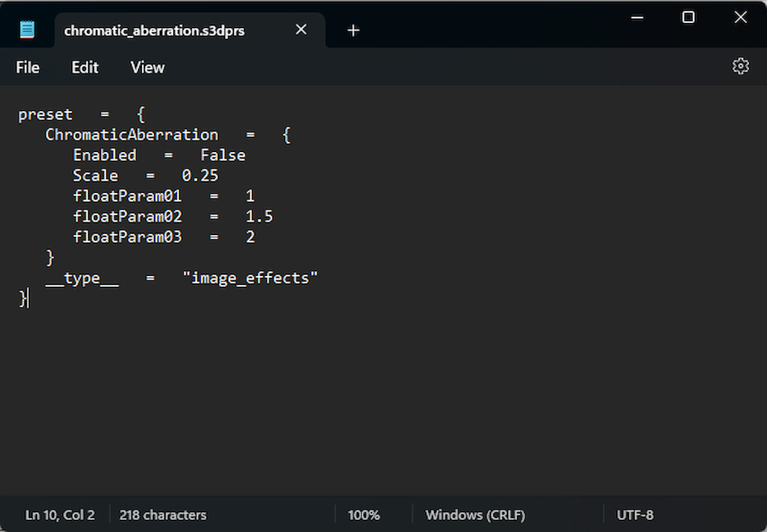This screenshot has width=767, height=532.
Task: Click the Notepad app icon in title bar
Action: 27,29
